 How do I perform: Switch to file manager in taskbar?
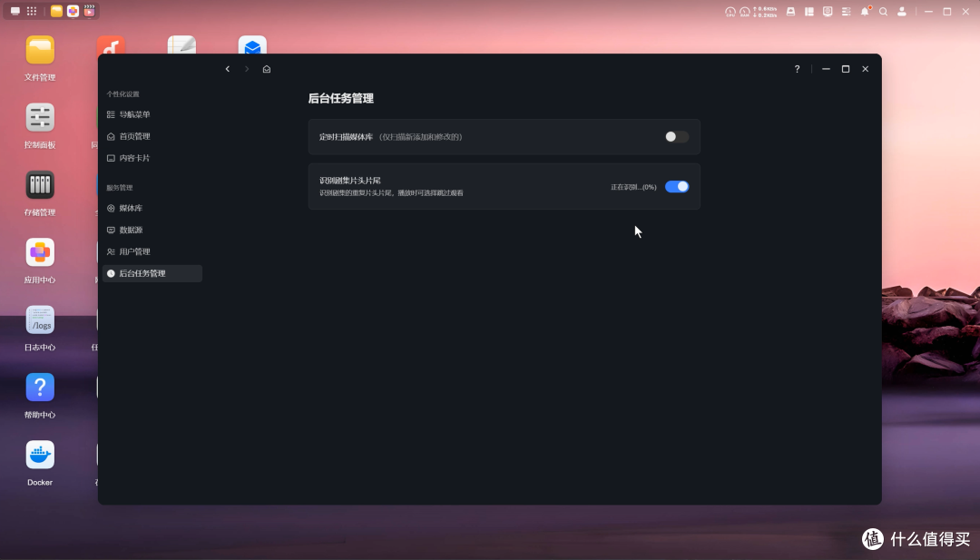[56, 11]
